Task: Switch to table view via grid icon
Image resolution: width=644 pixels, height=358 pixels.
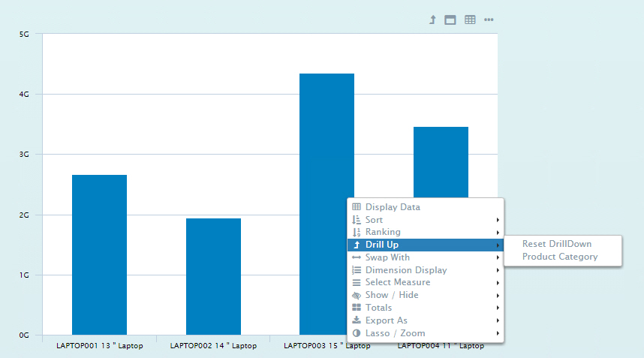Action: [x=470, y=20]
